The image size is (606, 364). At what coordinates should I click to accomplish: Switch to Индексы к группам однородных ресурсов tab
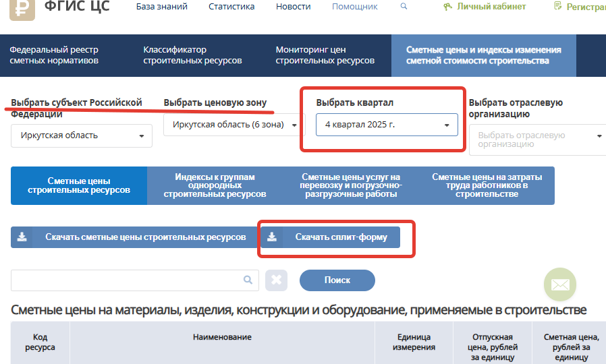215,185
